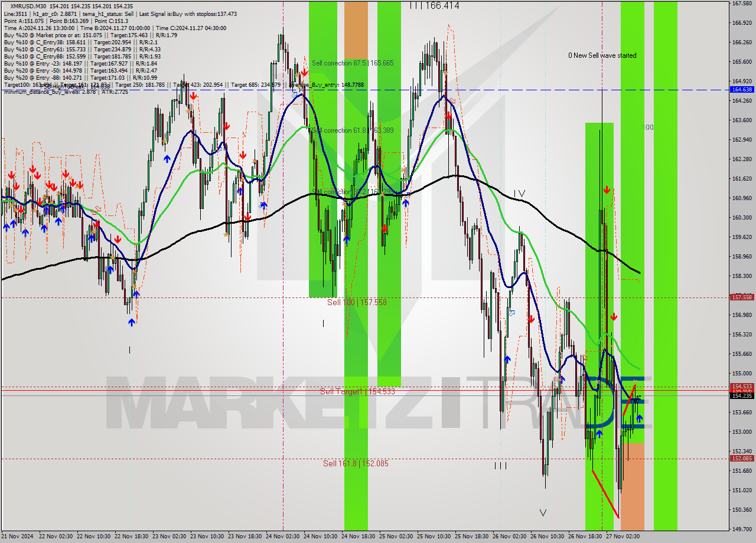Click the blue 164.638 price tag

click(741, 90)
